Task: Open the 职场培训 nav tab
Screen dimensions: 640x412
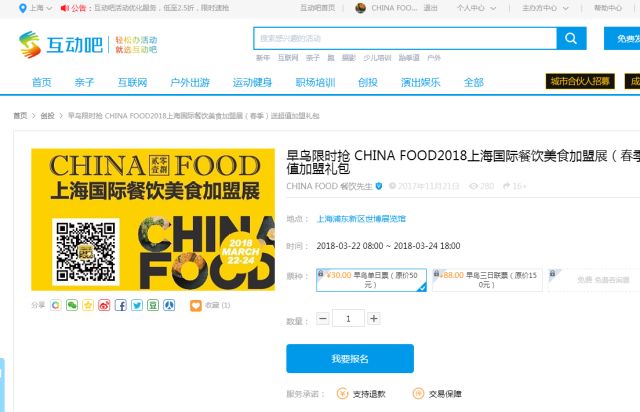Action: pos(315,82)
